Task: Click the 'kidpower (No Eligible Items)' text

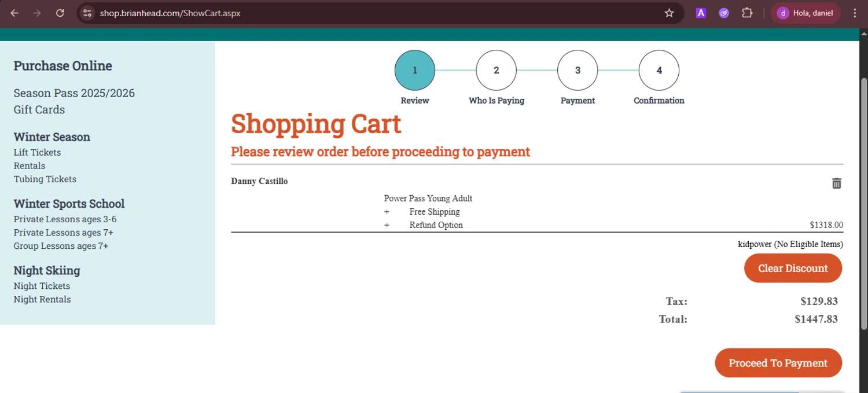Action: (x=790, y=244)
